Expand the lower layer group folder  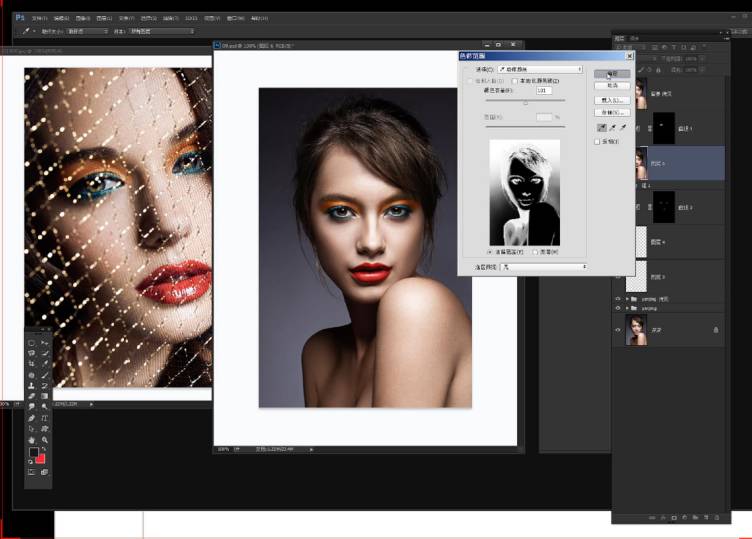pos(627,309)
